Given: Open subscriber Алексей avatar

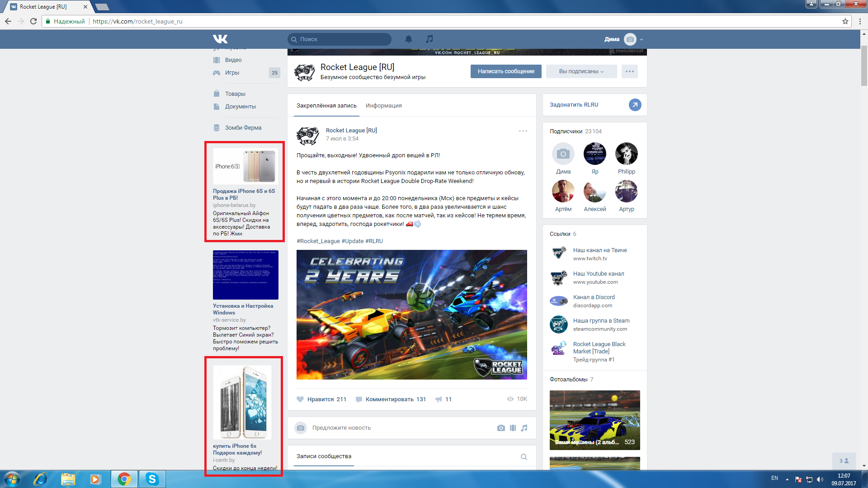Looking at the screenshot, I should point(595,191).
